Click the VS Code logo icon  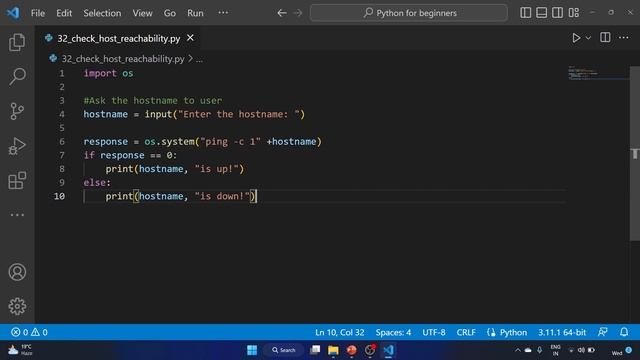pyautogui.click(x=13, y=13)
